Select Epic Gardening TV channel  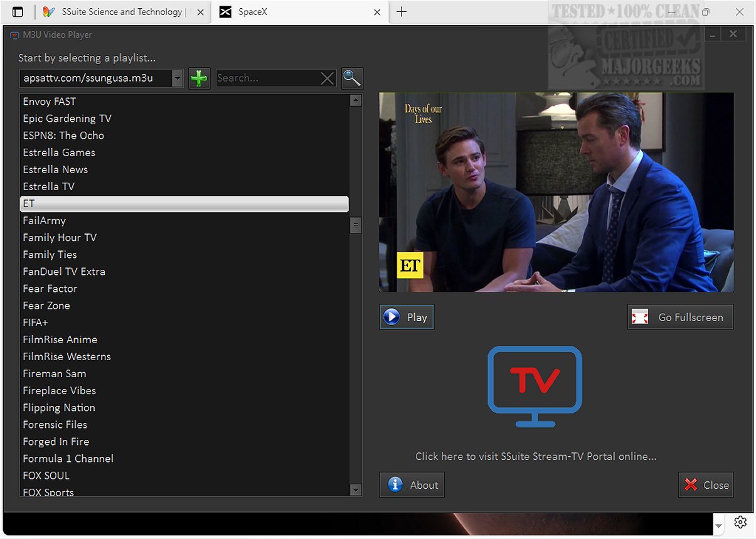(184, 119)
